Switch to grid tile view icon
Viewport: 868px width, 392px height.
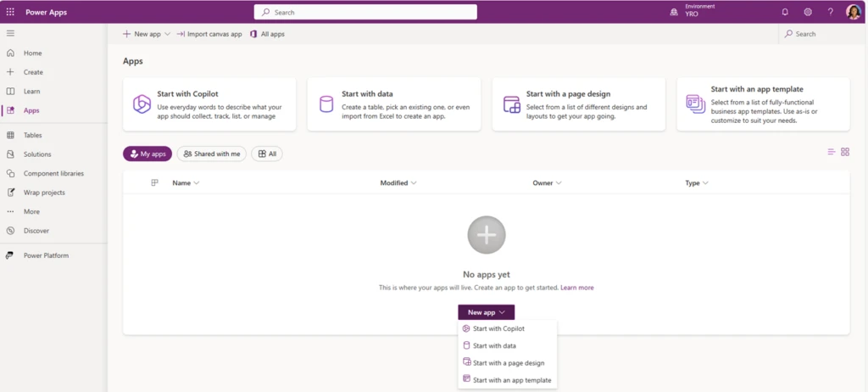(845, 152)
